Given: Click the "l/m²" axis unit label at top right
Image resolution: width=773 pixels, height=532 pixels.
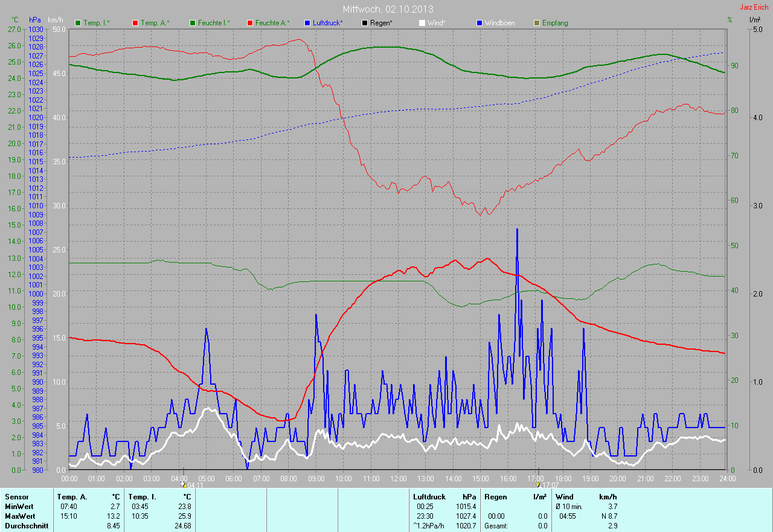Looking at the screenshot, I should click(754, 20).
